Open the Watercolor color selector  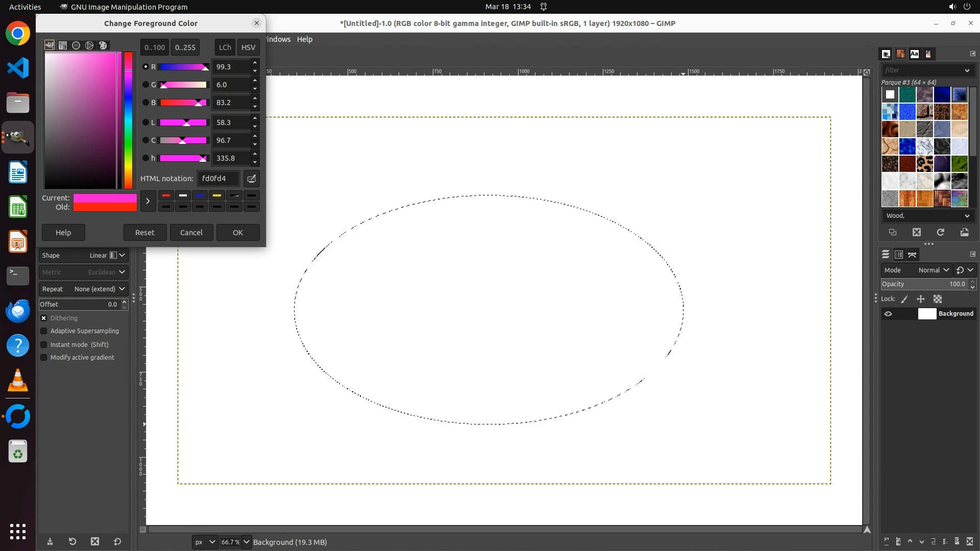[76, 45]
